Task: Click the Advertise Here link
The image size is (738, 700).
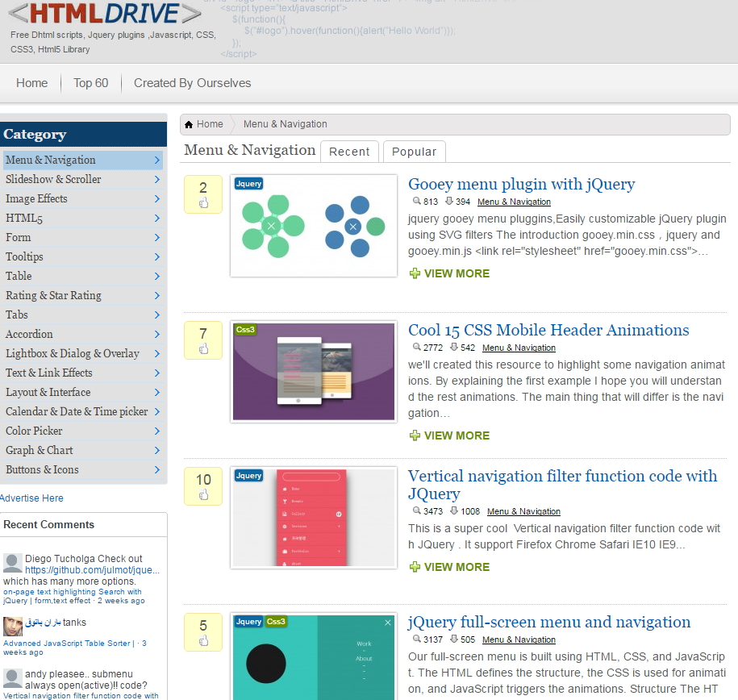Action: tap(31, 498)
